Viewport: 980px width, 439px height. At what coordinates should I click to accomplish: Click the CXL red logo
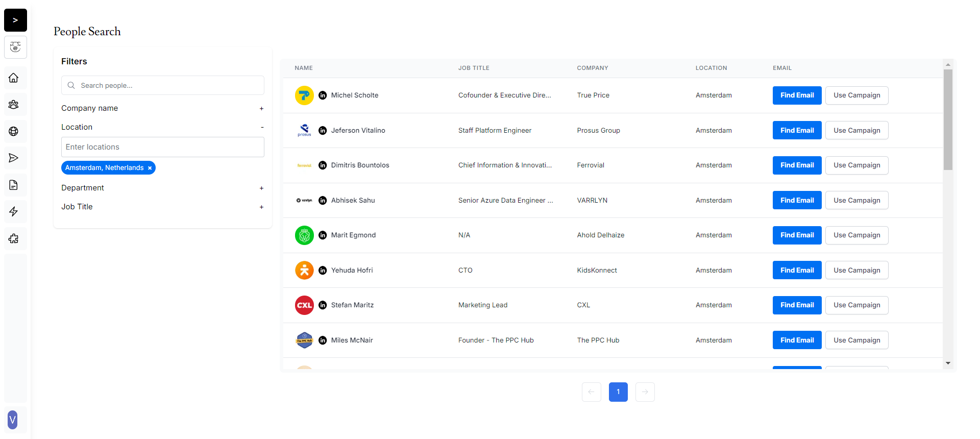[x=304, y=305]
